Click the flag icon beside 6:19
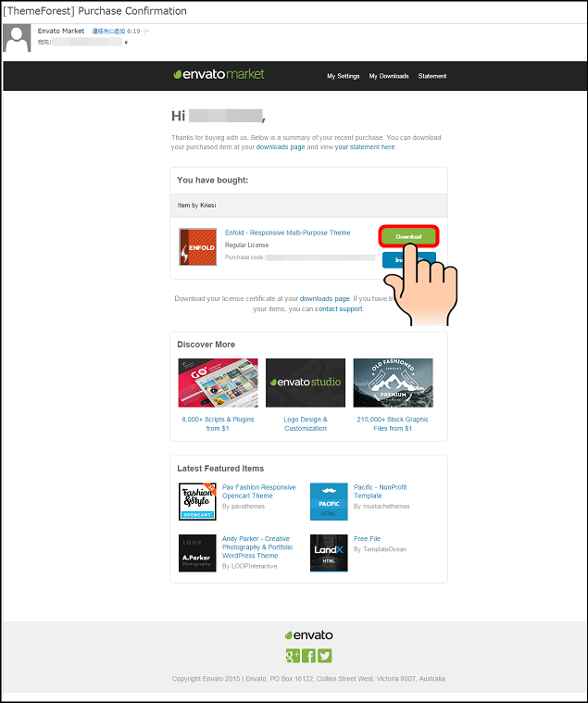 tap(146, 31)
